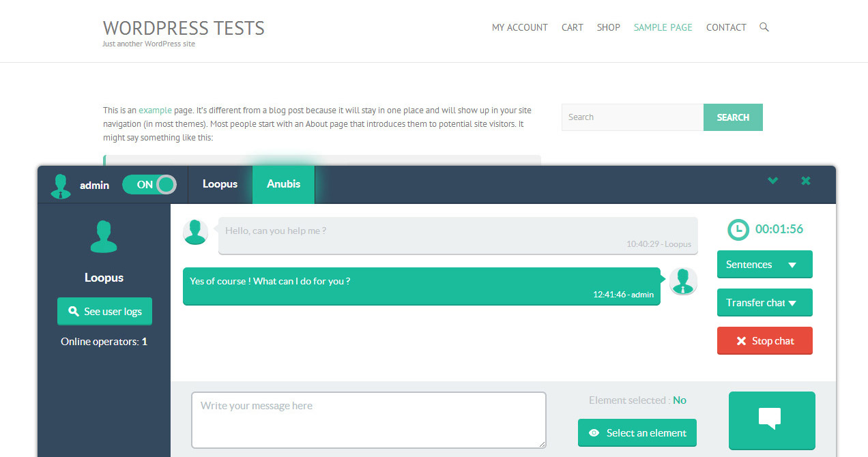Screen dimensions: 868x457
Task: Click the visitor avatar beside the Hello message
Action: (x=195, y=232)
